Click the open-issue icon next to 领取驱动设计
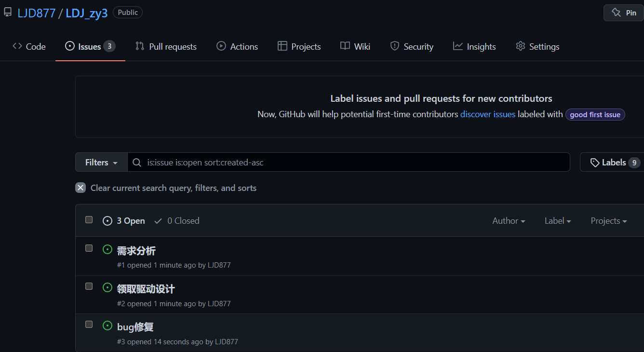 pyautogui.click(x=107, y=287)
